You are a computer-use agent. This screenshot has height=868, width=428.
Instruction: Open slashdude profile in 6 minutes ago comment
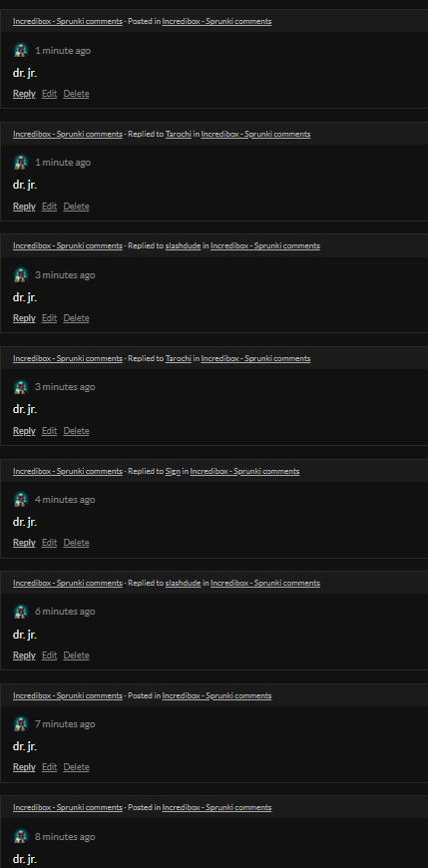183,583
